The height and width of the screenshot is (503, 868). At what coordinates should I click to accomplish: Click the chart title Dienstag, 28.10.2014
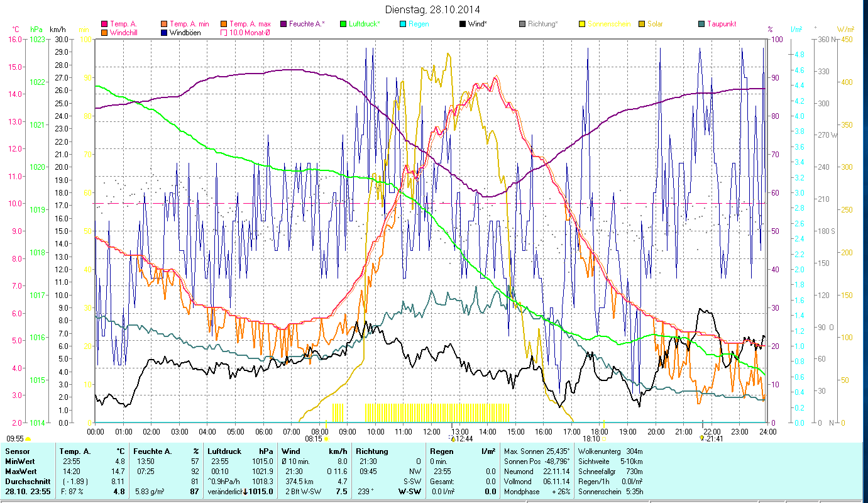(434, 10)
